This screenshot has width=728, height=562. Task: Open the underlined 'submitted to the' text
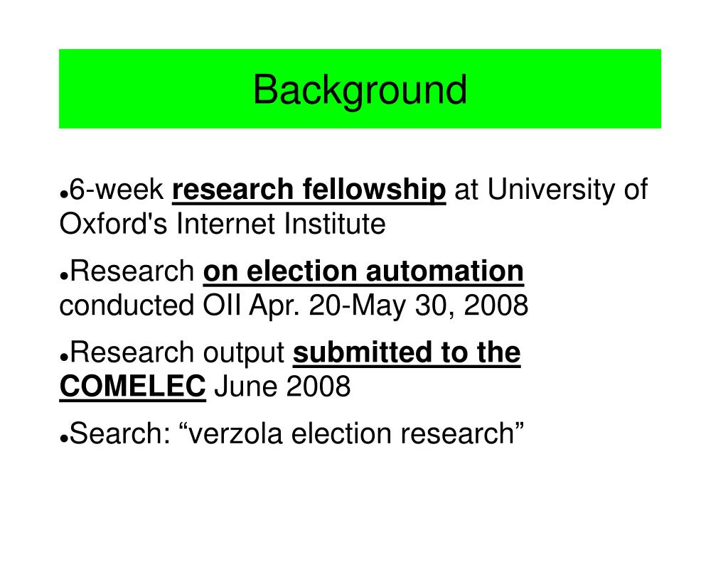tap(407, 352)
